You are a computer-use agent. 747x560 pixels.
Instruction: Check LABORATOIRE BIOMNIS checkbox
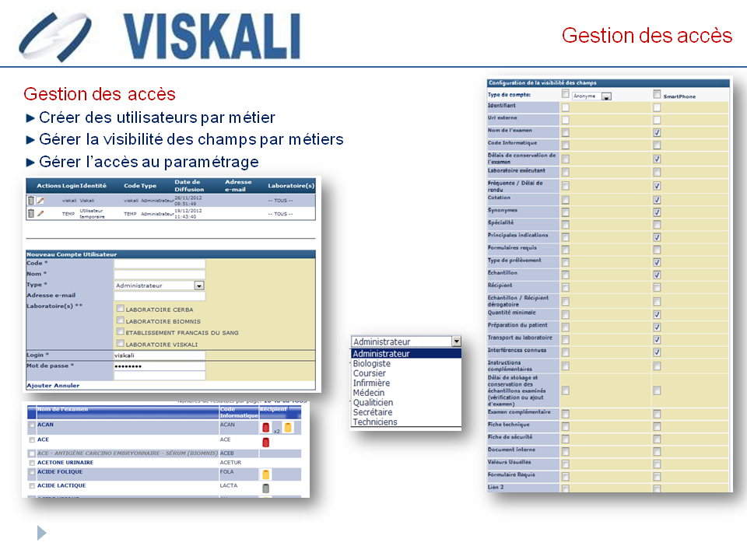click(121, 320)
